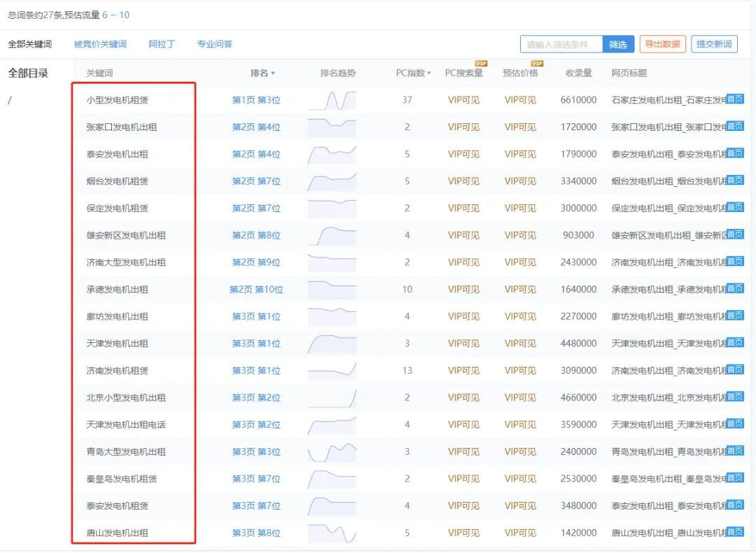Image resolution: width=756 pixels, height=553 pixels.
Task: Focus the 请输入筛选条件 input field
Action: 561,44
